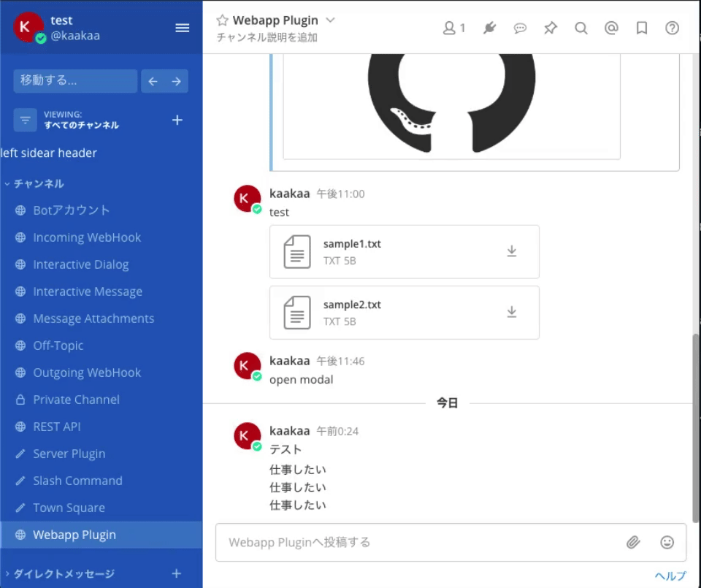Preview the sample2.txt file icon
701x588 pixels.
[297, 313]
